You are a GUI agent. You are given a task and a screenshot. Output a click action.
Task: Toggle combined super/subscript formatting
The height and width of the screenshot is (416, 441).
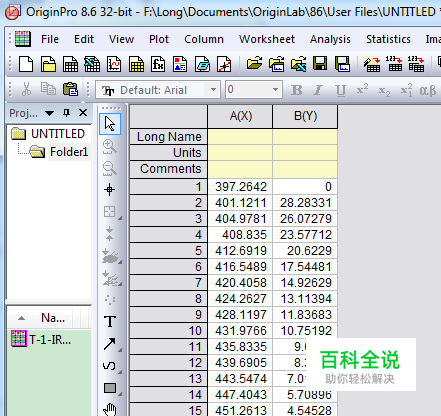pyautogui.click(x=406, y=90)
